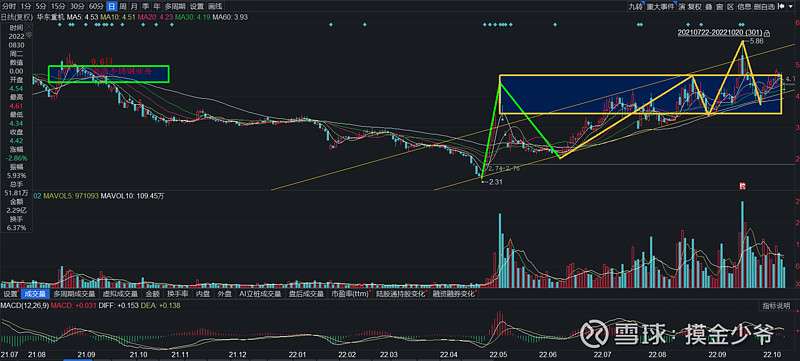The width and height of the screenshot is (800, 361).
Task: Click the MA5: 4.53 indicator label
Action: (x=83, y=17)
